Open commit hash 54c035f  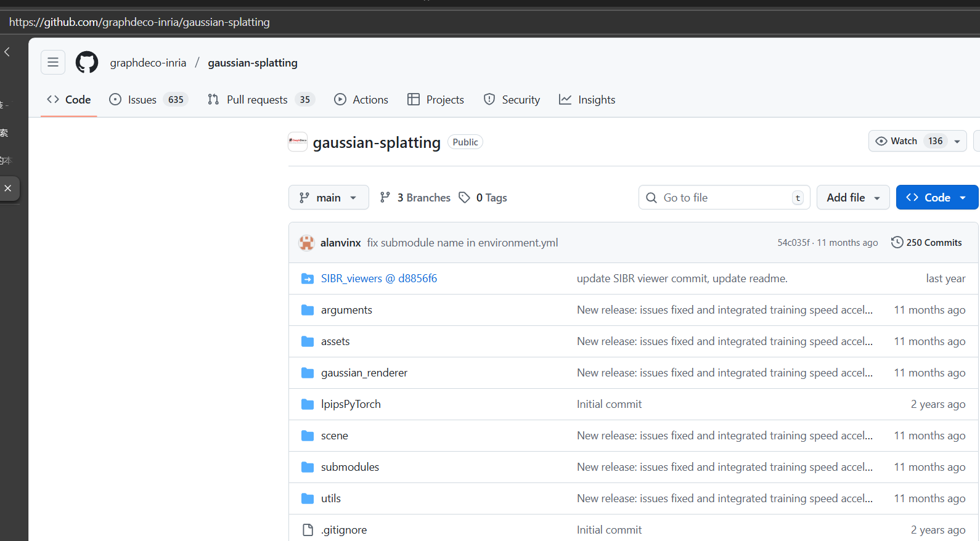[x=793, y=243]
